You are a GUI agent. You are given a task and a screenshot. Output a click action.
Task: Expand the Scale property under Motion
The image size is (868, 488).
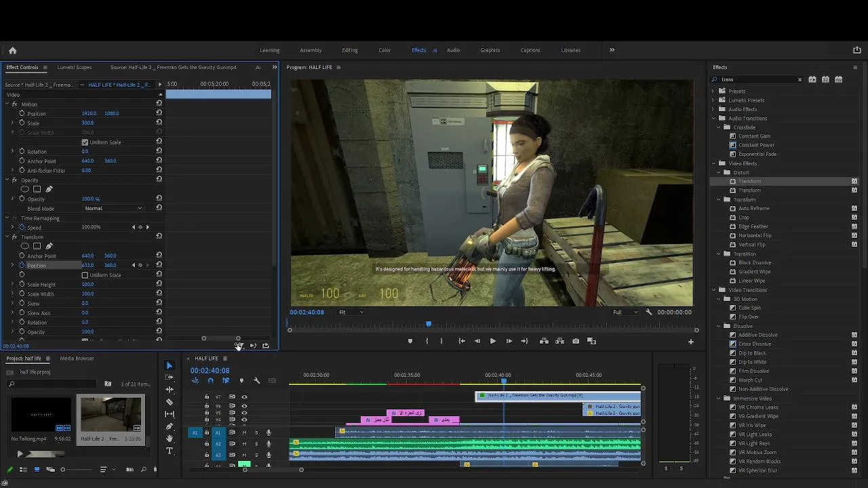pyautogui.click(x=12, y=123)
